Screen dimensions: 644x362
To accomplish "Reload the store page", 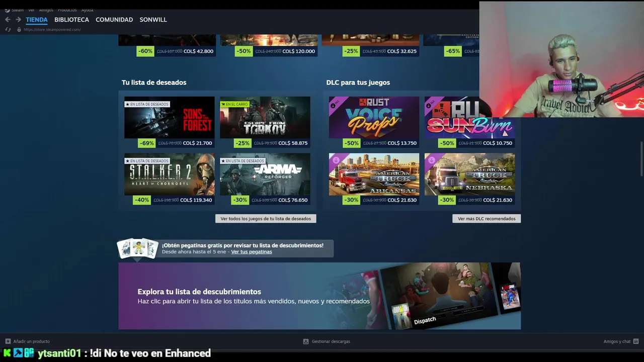I will [8, 30].
